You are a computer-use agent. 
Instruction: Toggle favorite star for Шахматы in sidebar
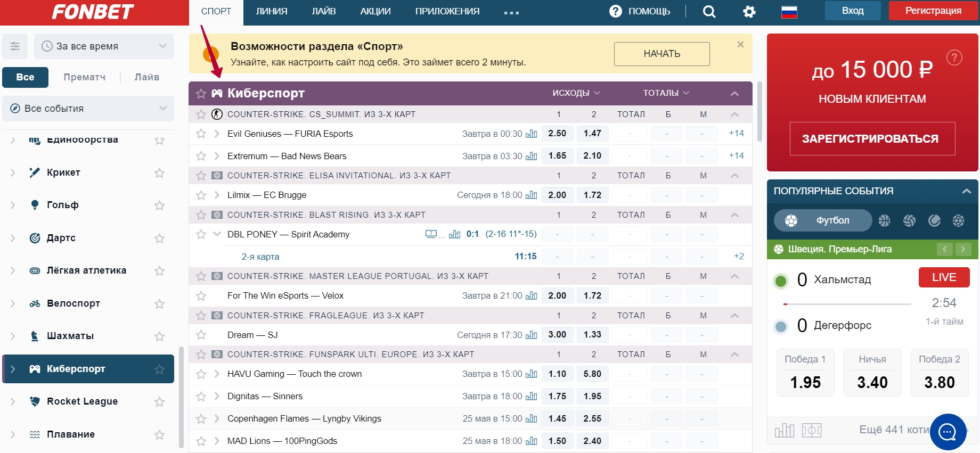[x=159, y=336]
